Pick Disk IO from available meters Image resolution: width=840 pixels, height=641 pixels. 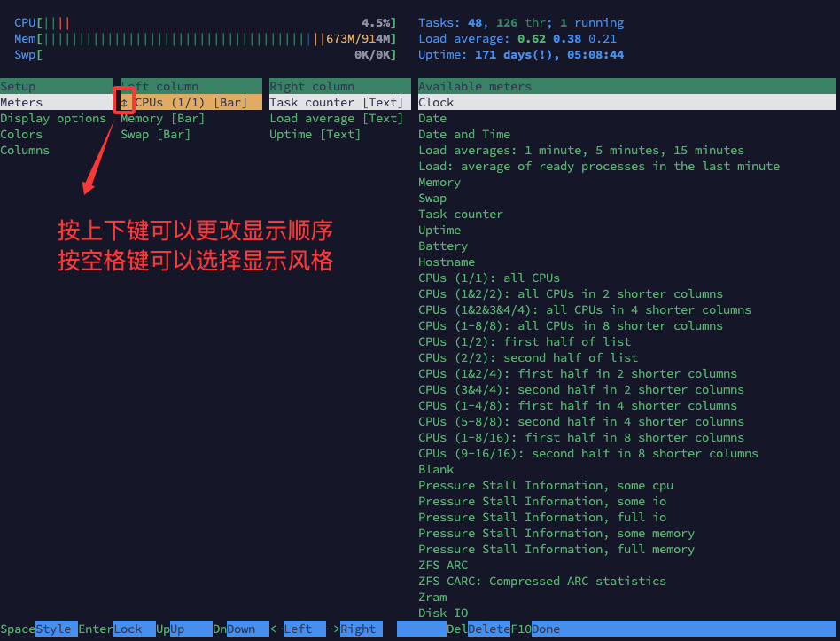pos(443,614)
